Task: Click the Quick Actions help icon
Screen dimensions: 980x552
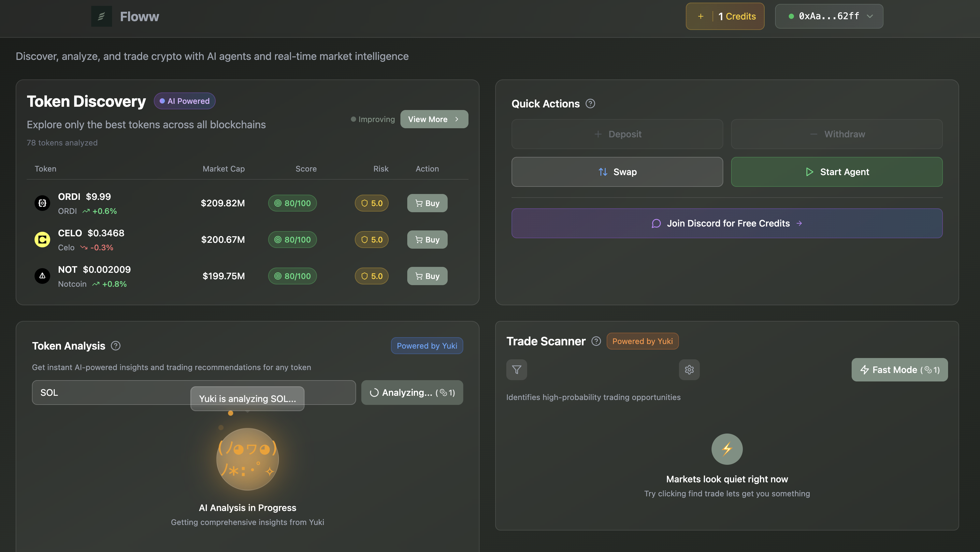Action: click(590, 103)
